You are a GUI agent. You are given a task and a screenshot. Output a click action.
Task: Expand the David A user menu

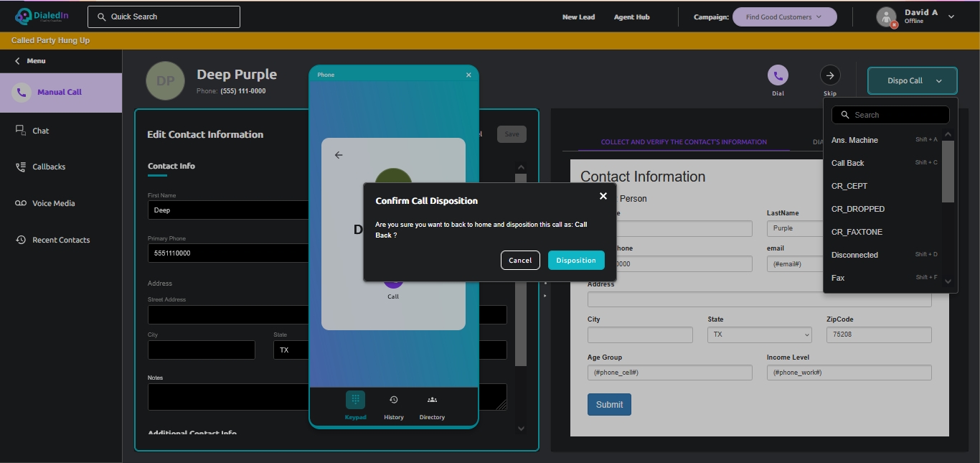[x=951, y=17]
